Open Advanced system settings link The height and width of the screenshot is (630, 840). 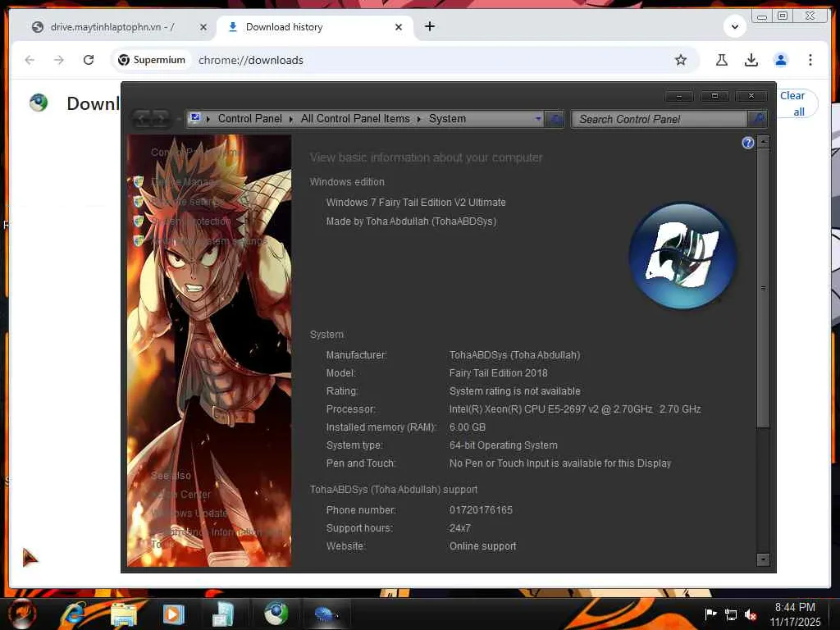(208, 241)
